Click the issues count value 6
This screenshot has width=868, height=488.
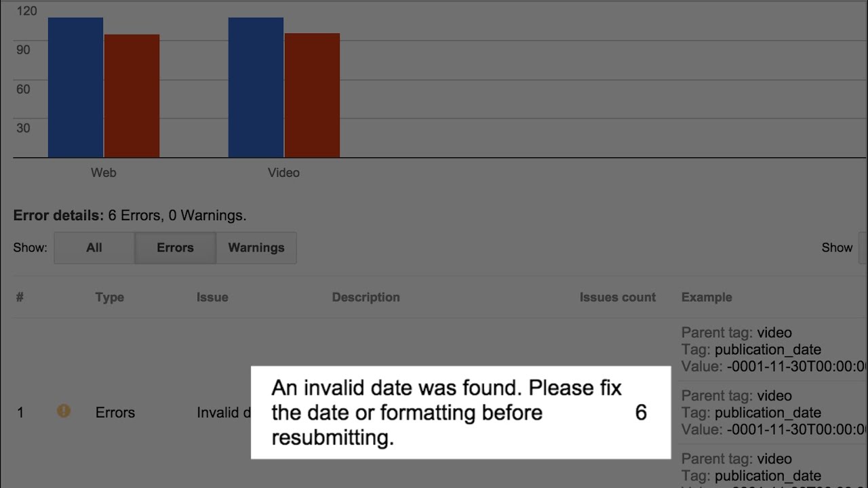click(641, 412)
